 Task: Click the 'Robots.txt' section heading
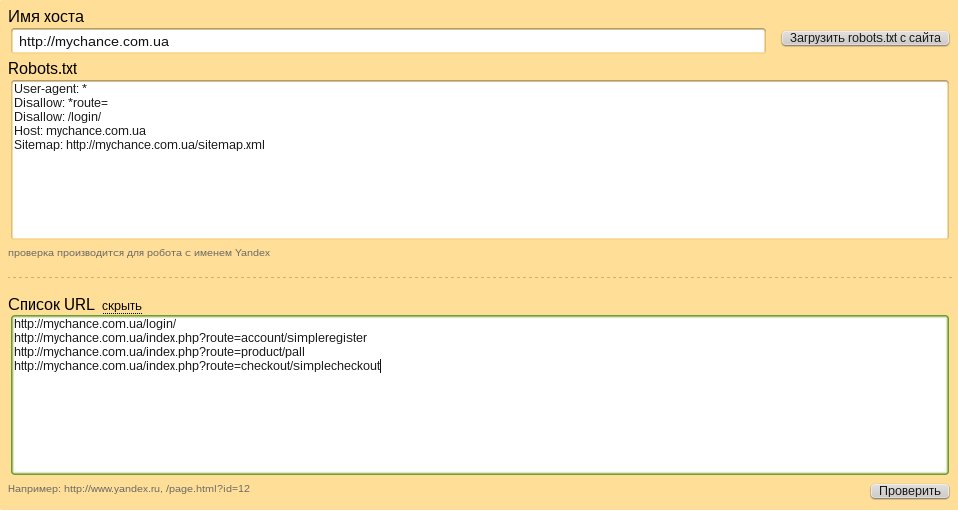click(42, 68)
